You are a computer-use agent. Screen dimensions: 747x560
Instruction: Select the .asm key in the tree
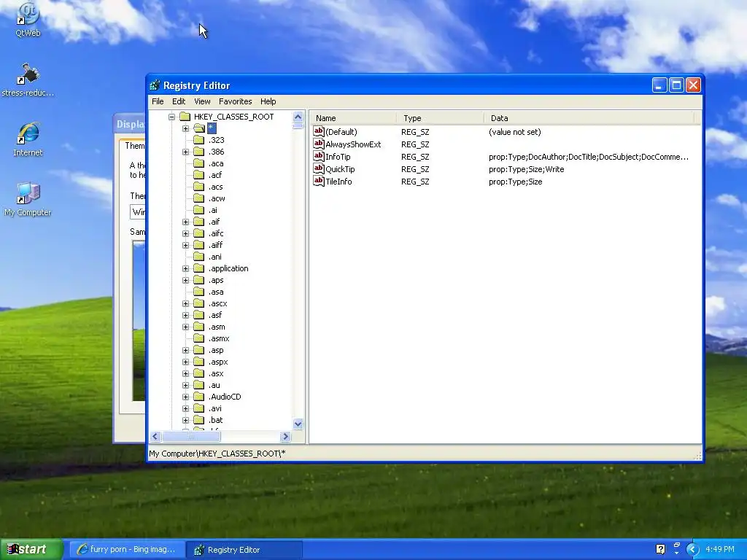click(217, 327)
